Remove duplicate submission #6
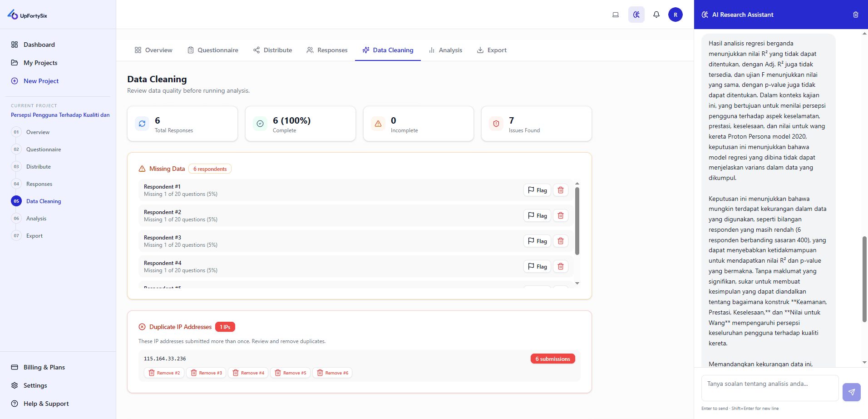 coord(333,373)
